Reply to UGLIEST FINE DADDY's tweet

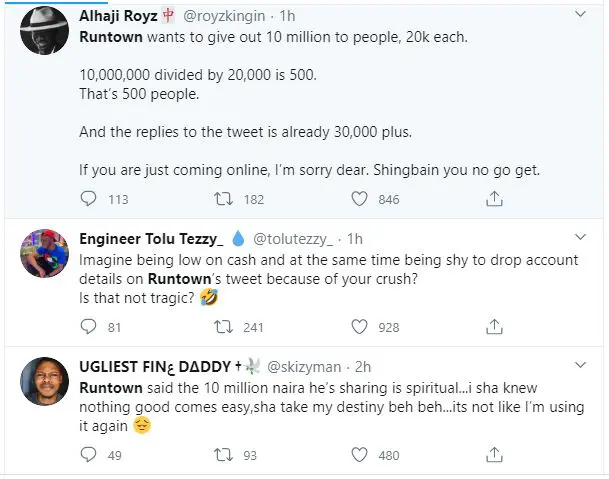[x=91, y=453]
